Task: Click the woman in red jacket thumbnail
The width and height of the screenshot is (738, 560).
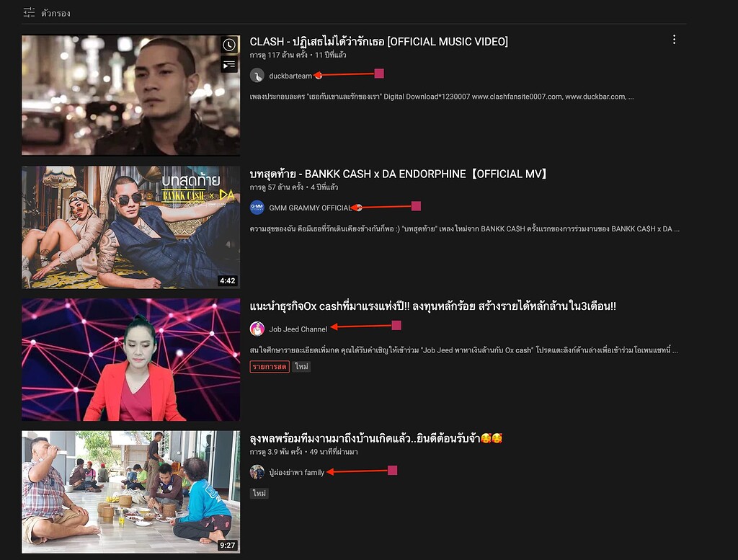Action: pos(131,360)
